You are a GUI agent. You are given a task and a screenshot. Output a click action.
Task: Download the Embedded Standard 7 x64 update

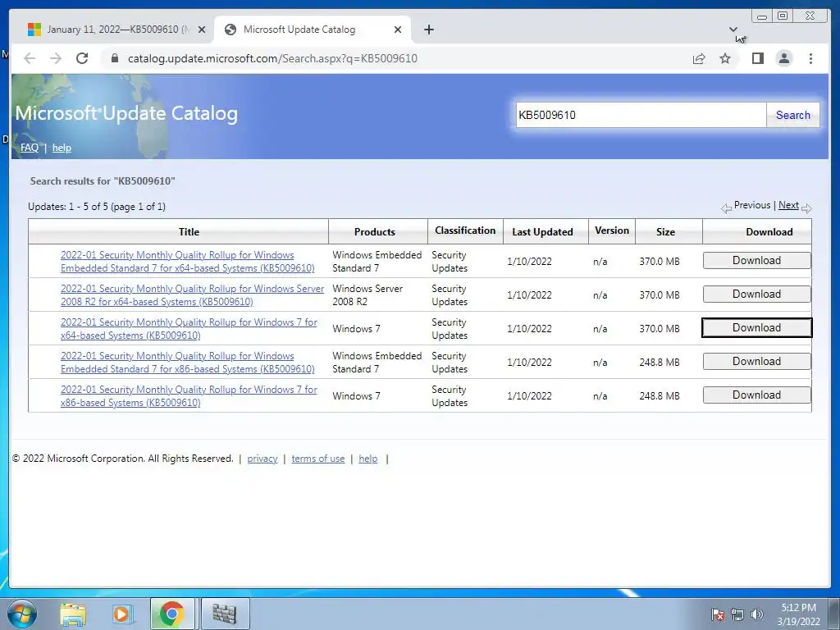tap(756, 260)
